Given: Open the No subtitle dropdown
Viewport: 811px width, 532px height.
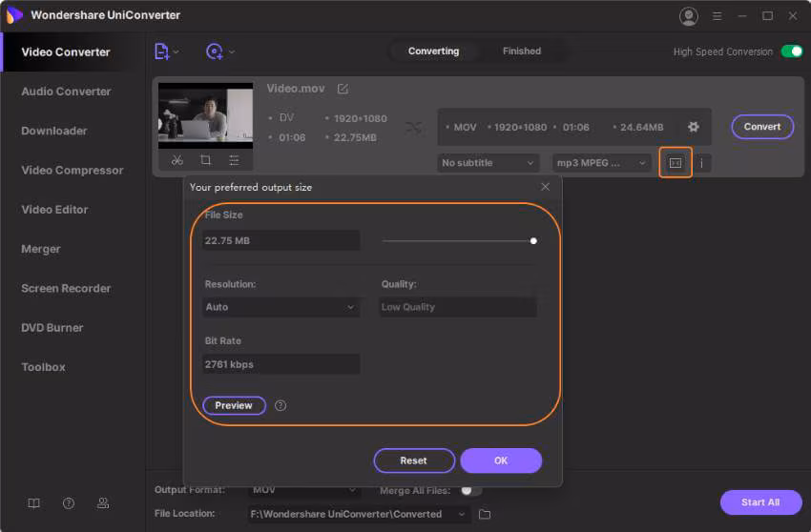Looking at the screenshot, I should coord(488,163).
